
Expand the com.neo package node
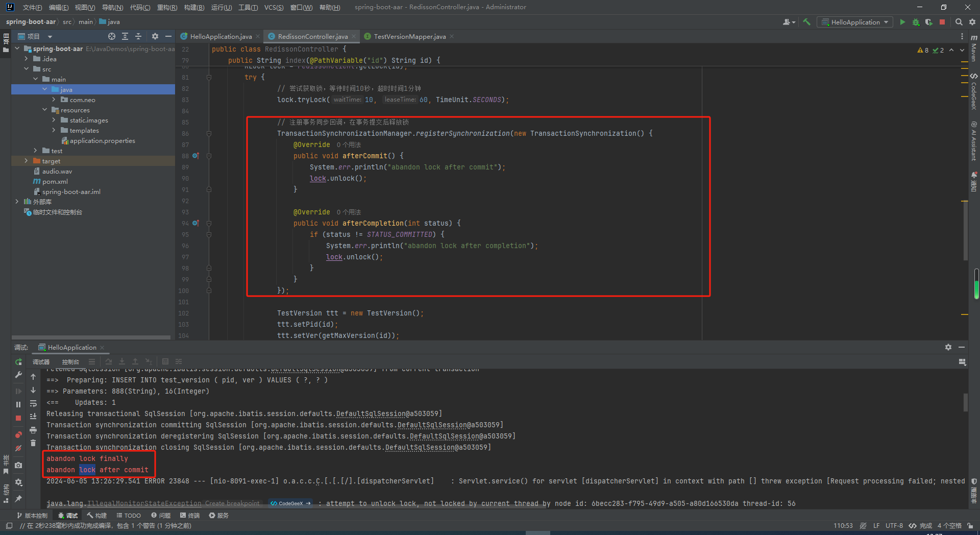(54, 100)
